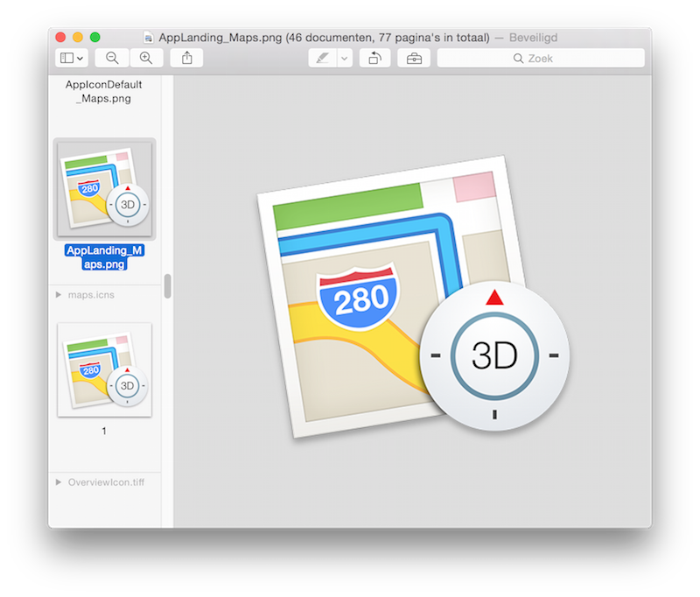Click the document proxy icon in title bar
Viewport: 700px width, 597px height.
148,38
